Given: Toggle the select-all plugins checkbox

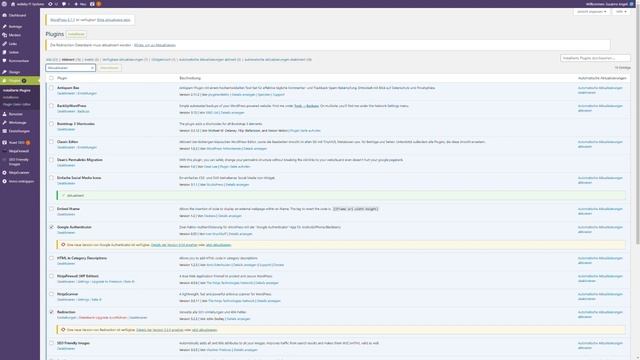Looking at the screenshot, I should [x=51, y=78].
